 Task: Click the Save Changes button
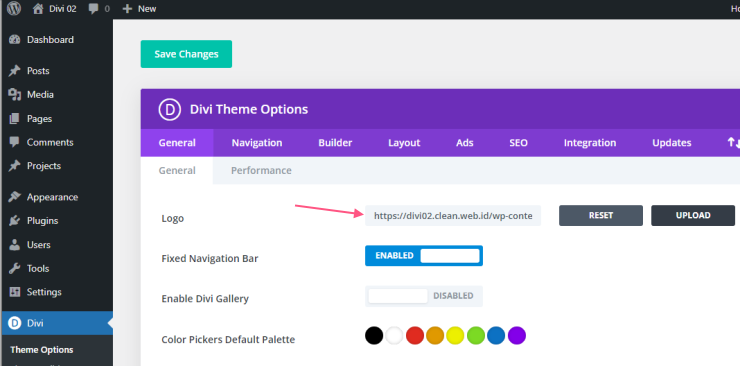[186, 54]
